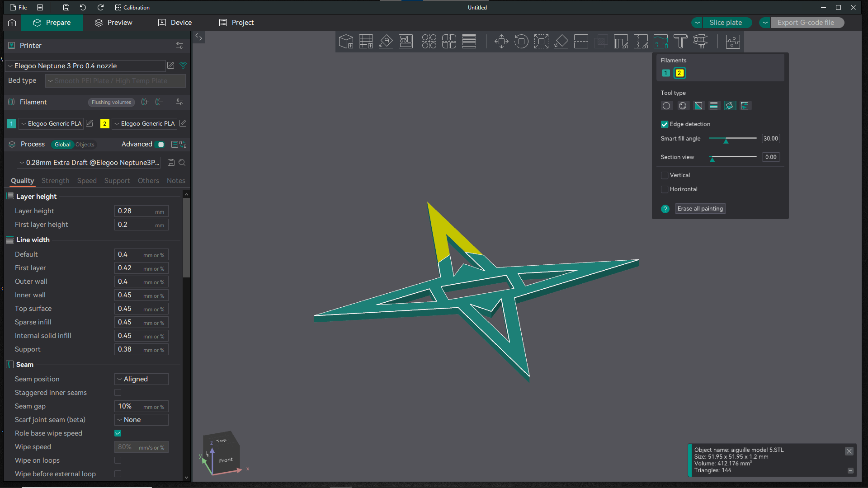Check the Wipe on loops option

pos(118,460)
